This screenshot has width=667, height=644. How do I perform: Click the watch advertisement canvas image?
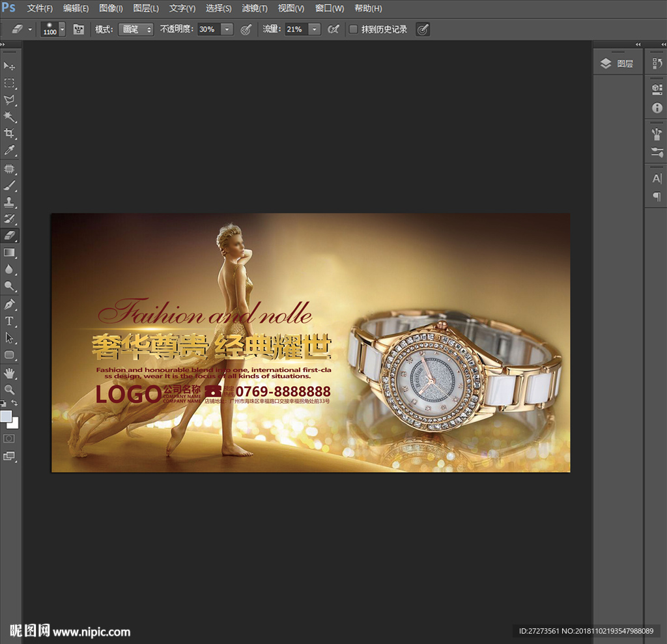[311, 343]
